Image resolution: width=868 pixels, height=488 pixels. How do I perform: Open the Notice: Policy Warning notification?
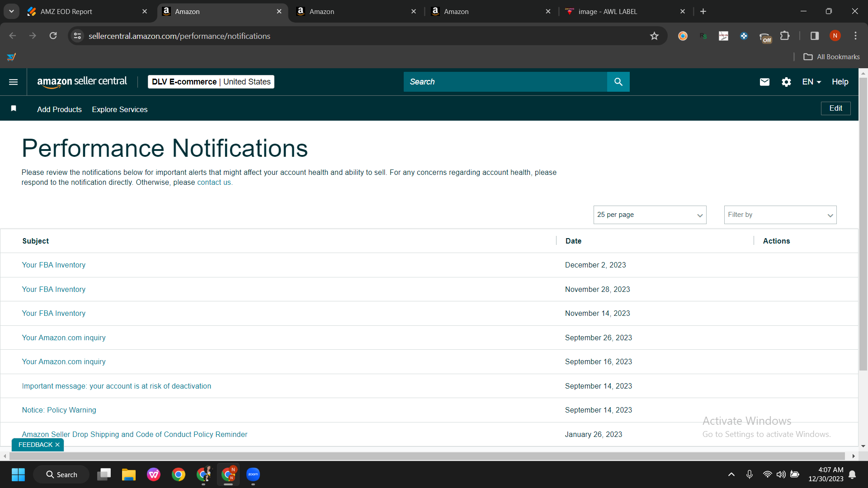pos(59,410)
